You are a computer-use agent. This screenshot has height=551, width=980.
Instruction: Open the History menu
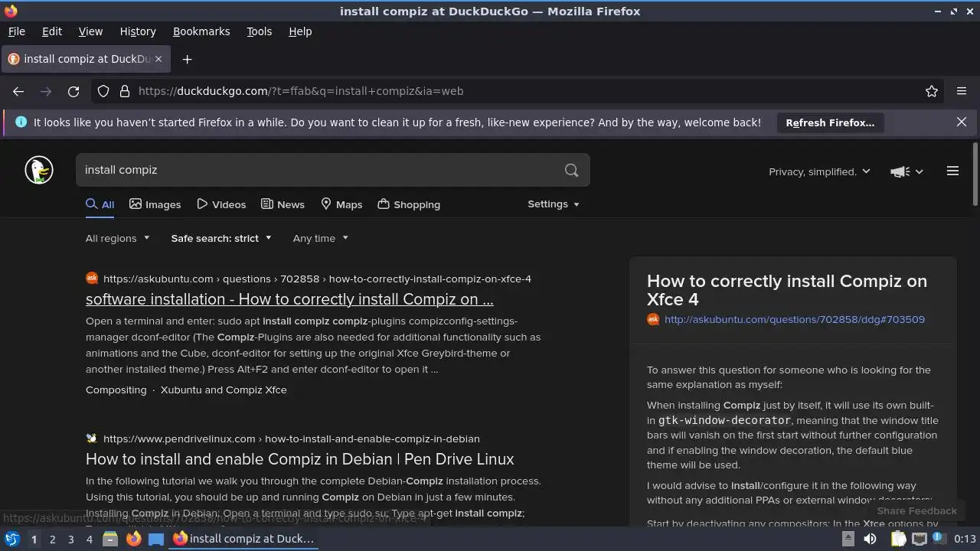(138, 31)
